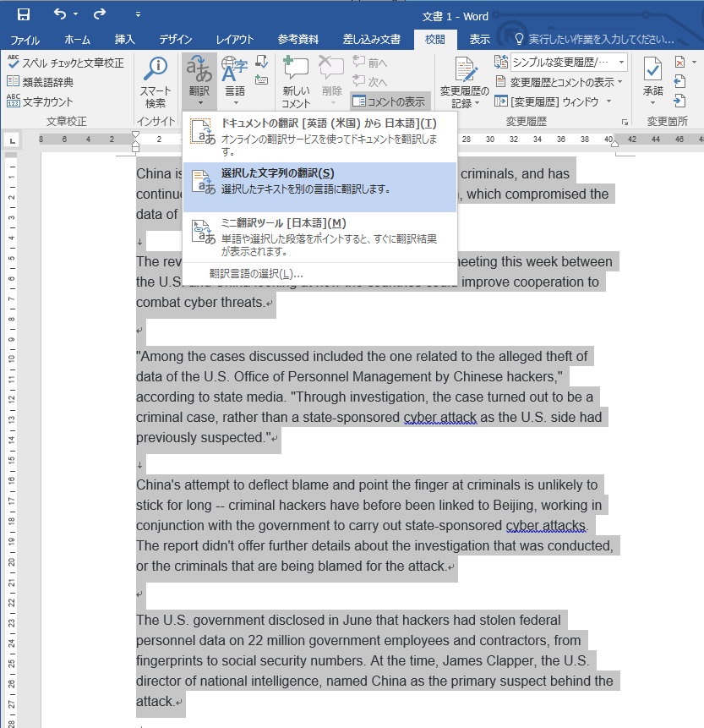Click the reject change red X icon

(x=679, y=62)
